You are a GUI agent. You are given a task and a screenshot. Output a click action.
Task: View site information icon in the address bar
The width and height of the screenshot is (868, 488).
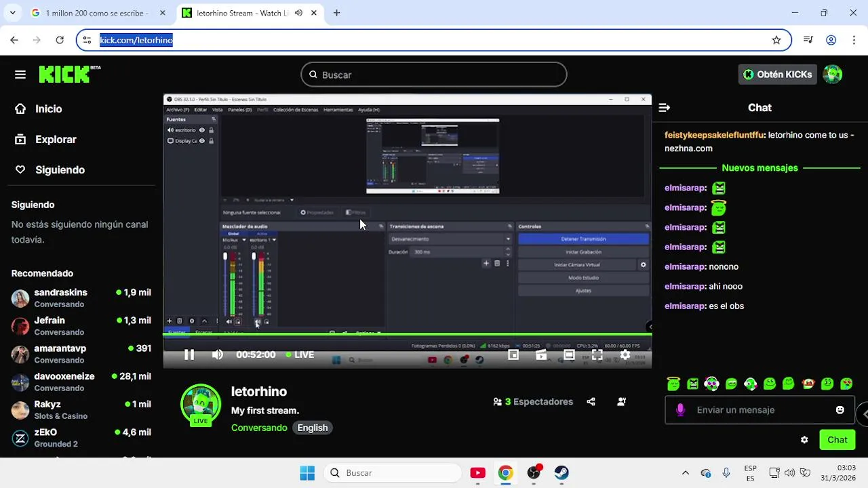coord(87,40)
